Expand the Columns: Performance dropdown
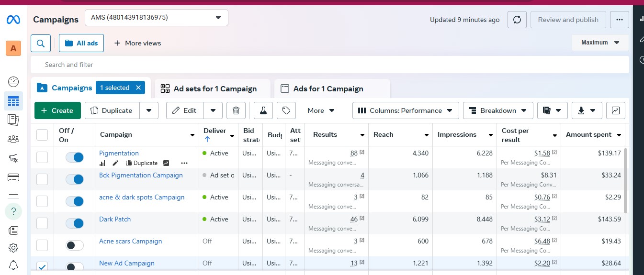This screenshot has width=644, height=275. click(406, 110)
